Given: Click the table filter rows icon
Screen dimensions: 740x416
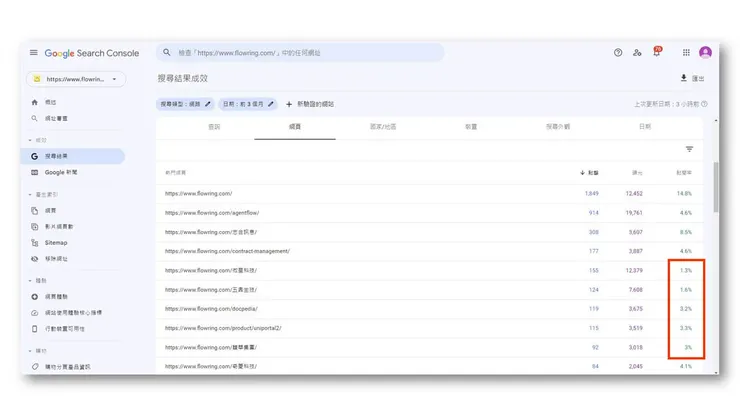Looking at the screenshot, I should [689, 149].
